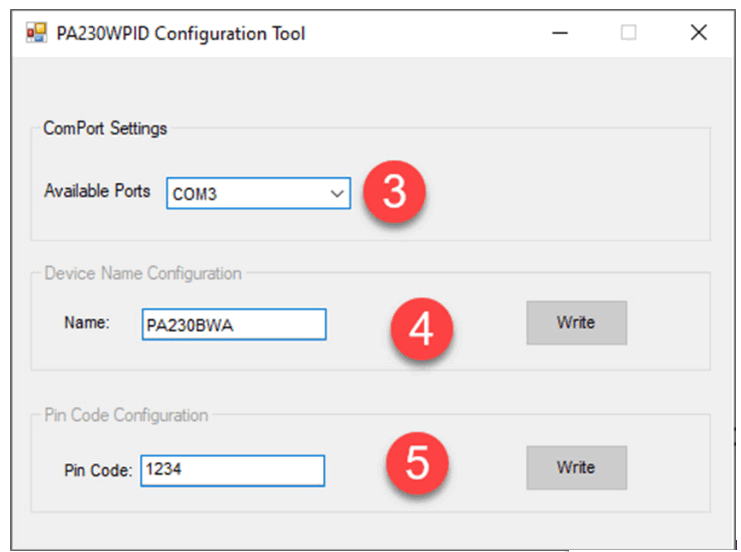Click the red circle numbered 3
This screenshot has width=741, height=552.
pos(394,192)
